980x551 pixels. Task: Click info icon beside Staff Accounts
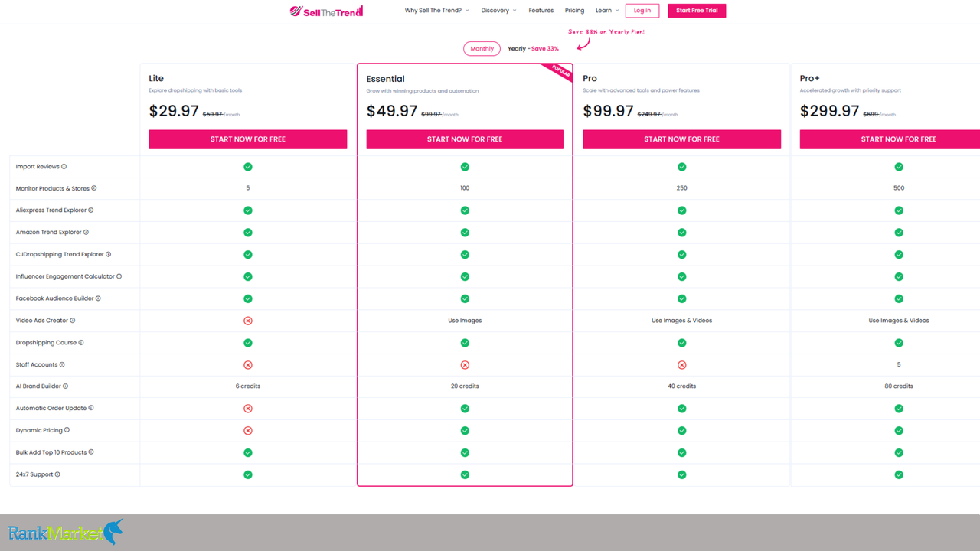tap(62, 365)
